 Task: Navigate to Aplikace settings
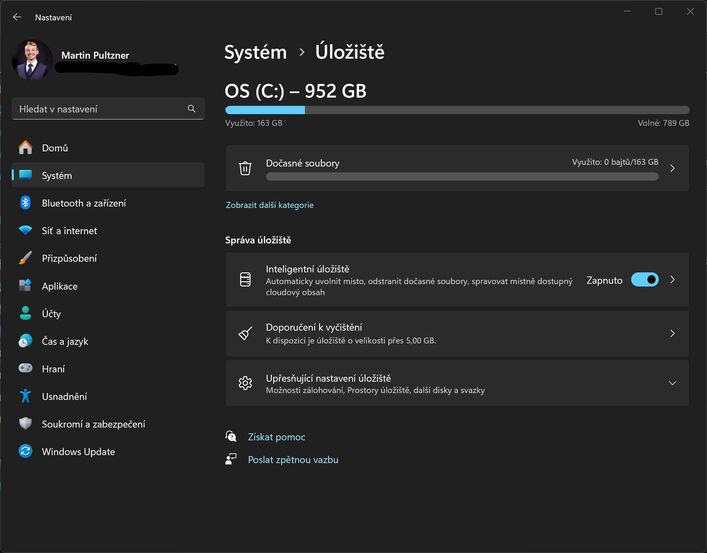point(108,286)
